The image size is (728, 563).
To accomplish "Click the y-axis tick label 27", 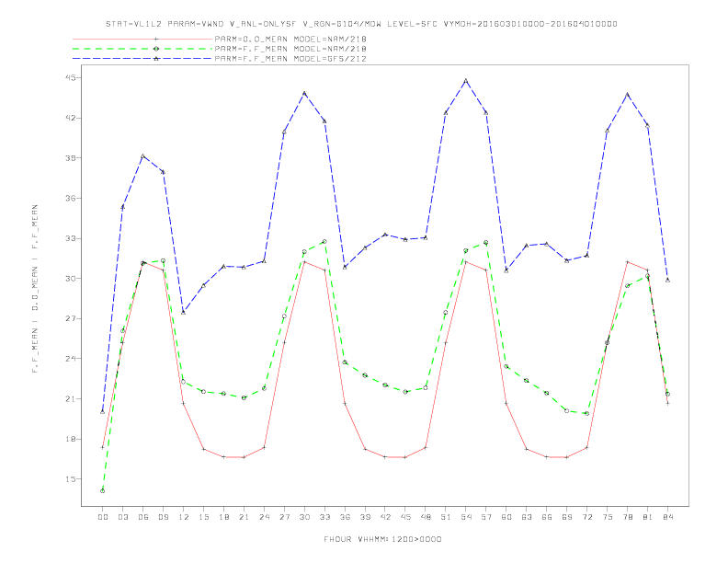I will pyautogui.click(x=69, y=318).
